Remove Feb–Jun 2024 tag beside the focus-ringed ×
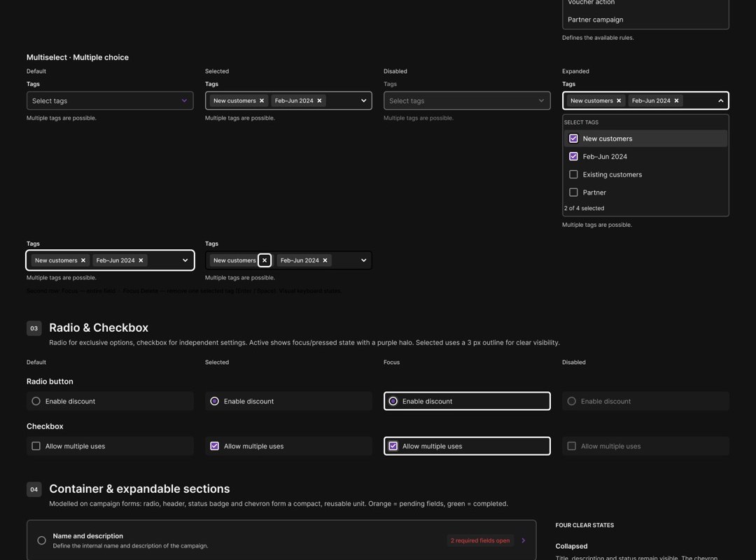The width and height of the screenshot is (756, 560). 325,260
